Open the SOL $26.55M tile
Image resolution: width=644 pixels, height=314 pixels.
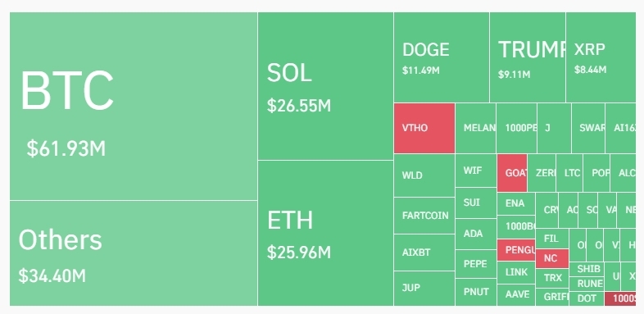pos(326,86)
